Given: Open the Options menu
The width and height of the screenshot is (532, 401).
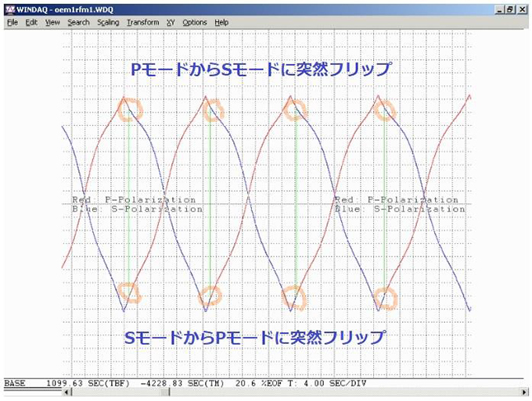Looking at the screenshot, I should pos(195,23).
